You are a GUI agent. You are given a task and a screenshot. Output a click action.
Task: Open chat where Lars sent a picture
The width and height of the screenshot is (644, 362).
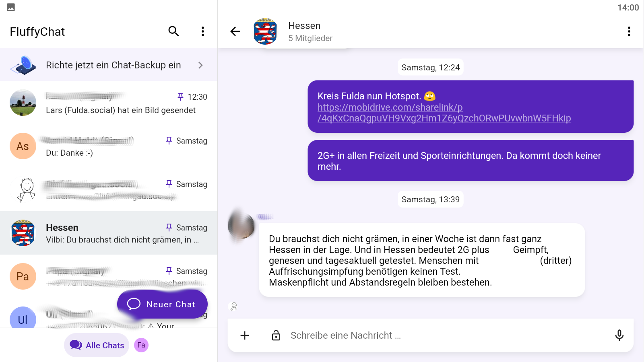tap(109, 103)
